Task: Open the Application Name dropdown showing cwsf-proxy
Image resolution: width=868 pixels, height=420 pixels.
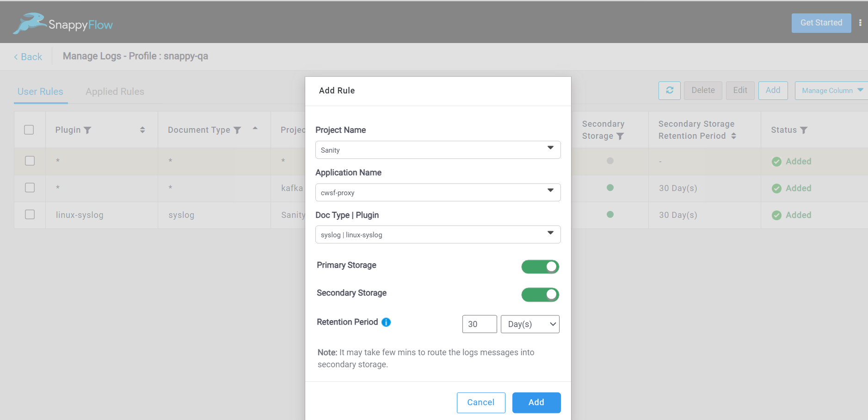Action: click(x=438, y=192)
